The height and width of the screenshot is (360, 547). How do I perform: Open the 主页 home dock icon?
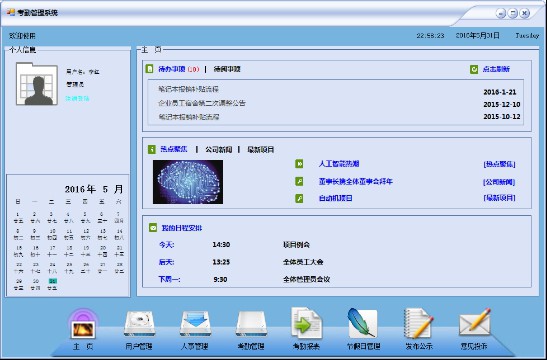[83, 325]
